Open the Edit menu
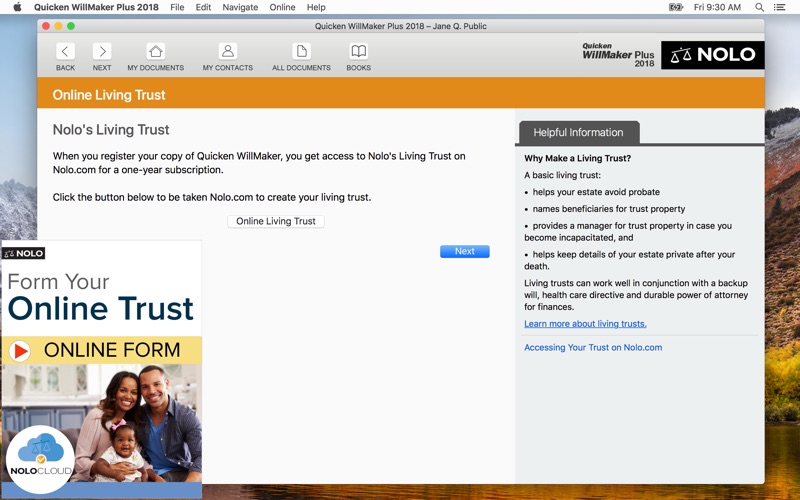This screenshot has height=500, width=800. point(203,7)
